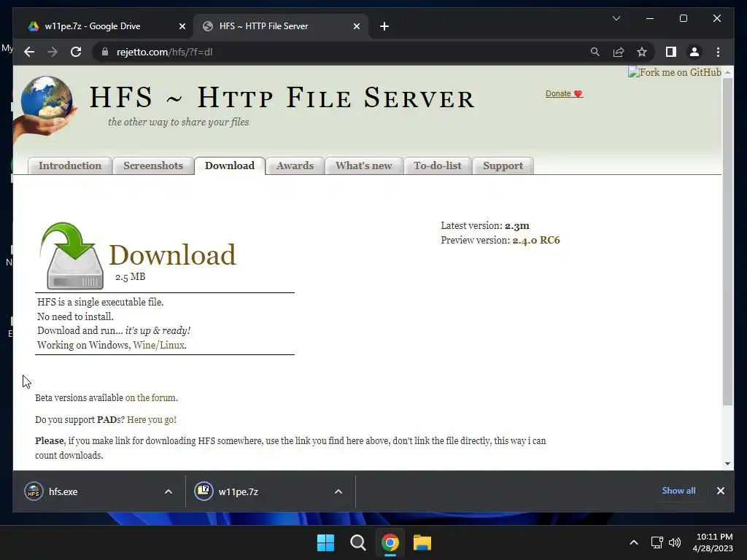Open the Screenshots tab
Viewport: 747px width, 560px height.
click(153, 166)
